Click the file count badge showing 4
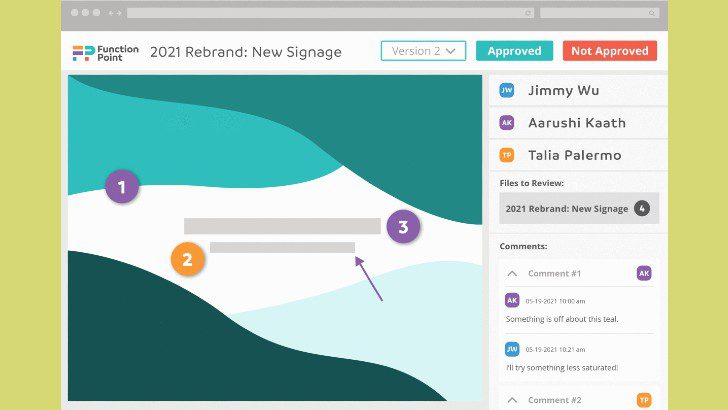This screenshot has height=410, width=728. click(x=642, y=208)
